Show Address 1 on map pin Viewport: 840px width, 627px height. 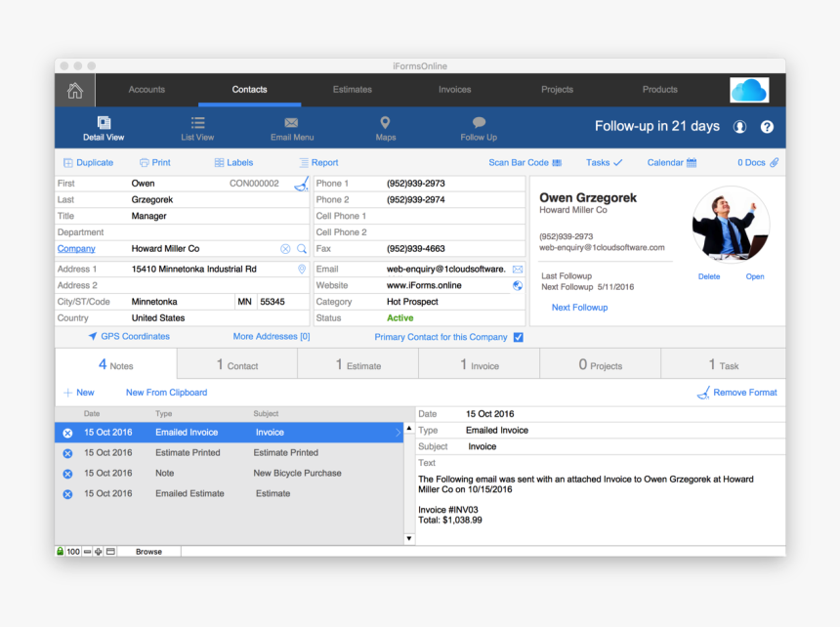coord(302,270)
